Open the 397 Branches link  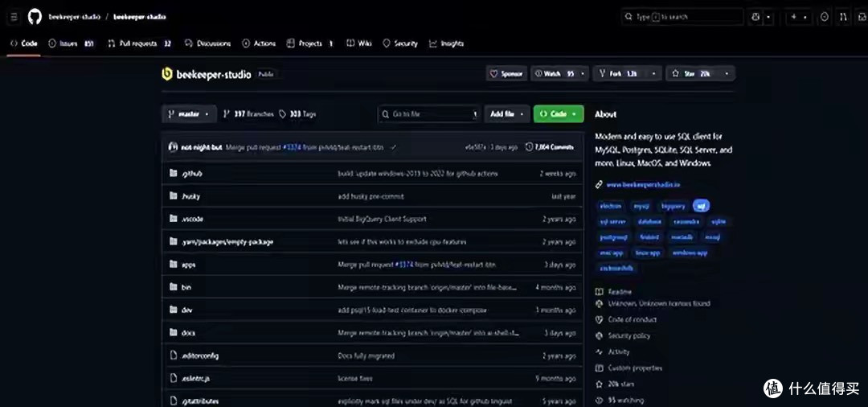coord(248,114)
